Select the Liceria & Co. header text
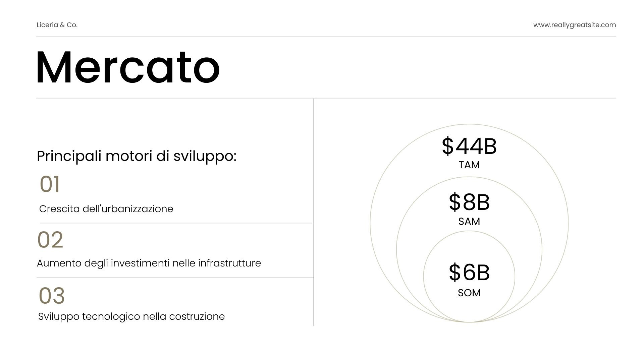The height and width of the screenshot is (362, 644). [57, 25]
